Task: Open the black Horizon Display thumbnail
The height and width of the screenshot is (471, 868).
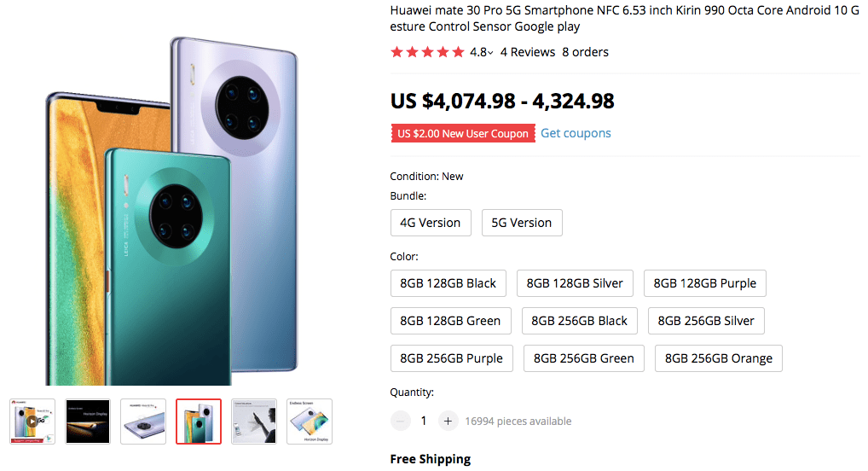Action: point(88,422)
